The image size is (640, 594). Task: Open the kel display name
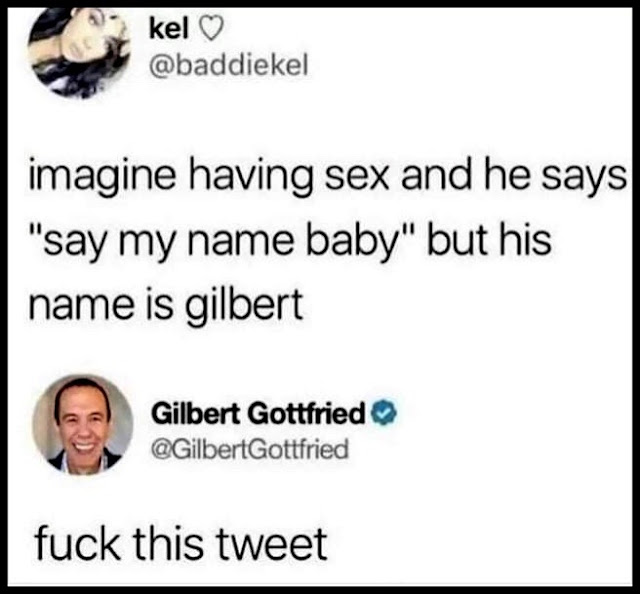169,30
